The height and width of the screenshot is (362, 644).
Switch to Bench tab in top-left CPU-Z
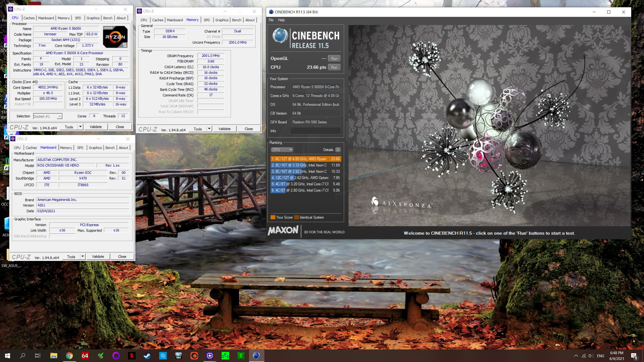[108, 18]
